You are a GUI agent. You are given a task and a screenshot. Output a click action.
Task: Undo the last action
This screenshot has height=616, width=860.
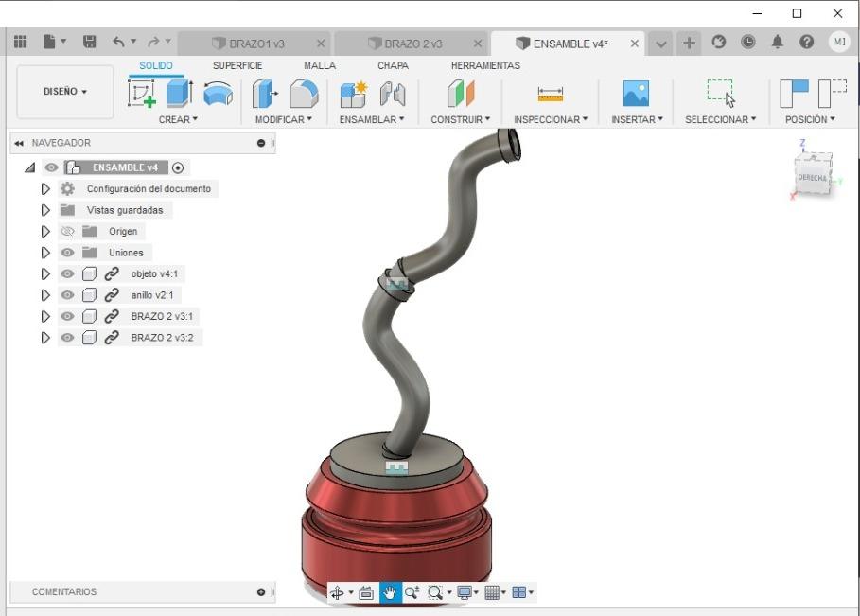(118, 42)
